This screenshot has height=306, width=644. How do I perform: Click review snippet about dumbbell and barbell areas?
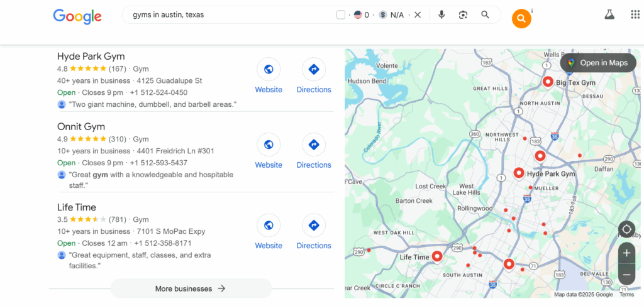[153, 104]
